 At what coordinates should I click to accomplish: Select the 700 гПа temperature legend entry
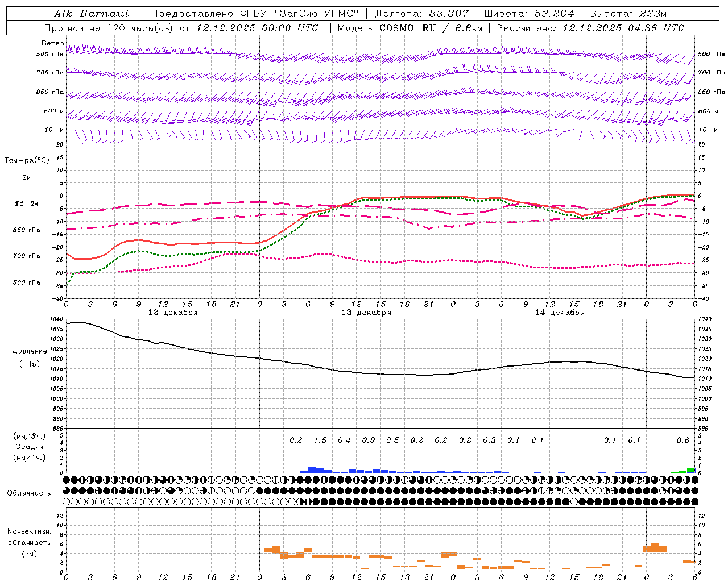(27, 256)
